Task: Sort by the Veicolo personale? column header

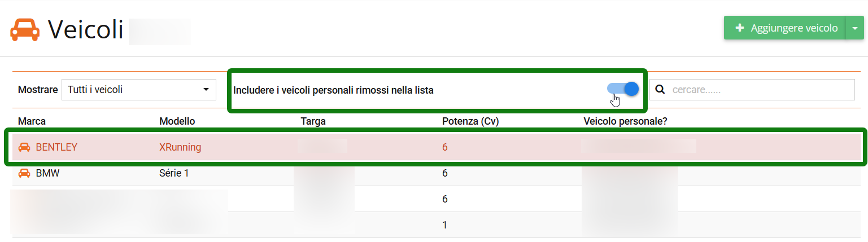Action: [x=625, y=121]
